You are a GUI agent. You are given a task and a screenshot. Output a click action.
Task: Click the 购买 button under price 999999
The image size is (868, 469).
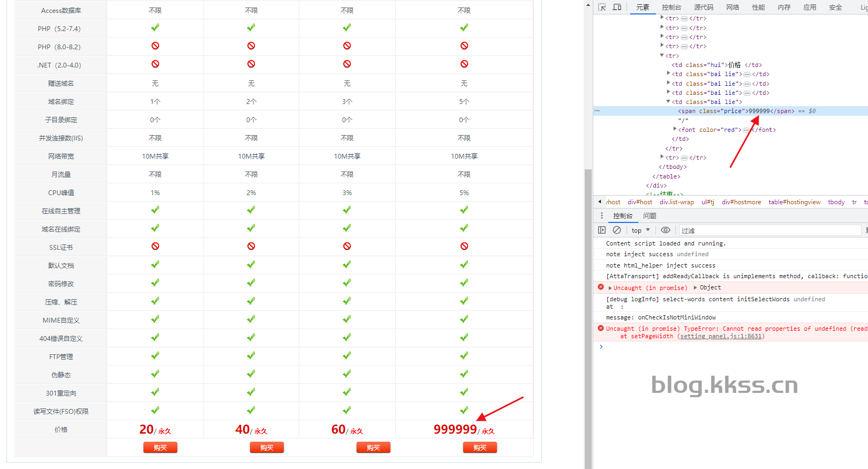pyautogui.click(x=480, y=448)
